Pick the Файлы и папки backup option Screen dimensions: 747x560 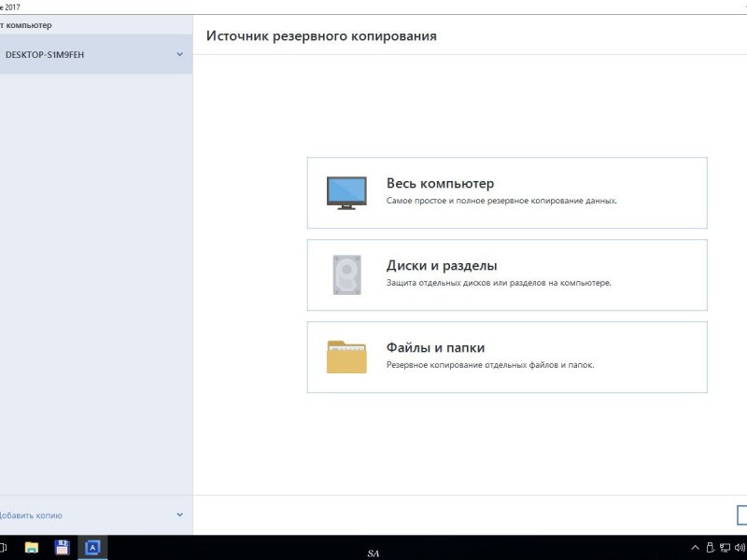tap(507, 357)
